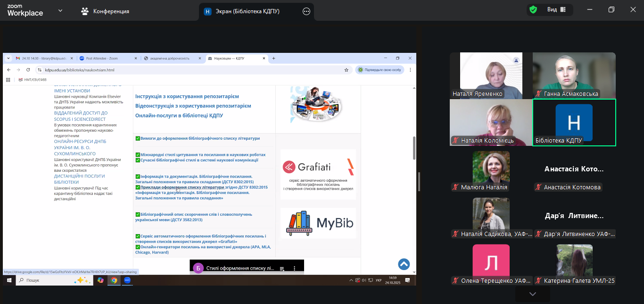Switch to the Конференція tab

pos(105,11)
